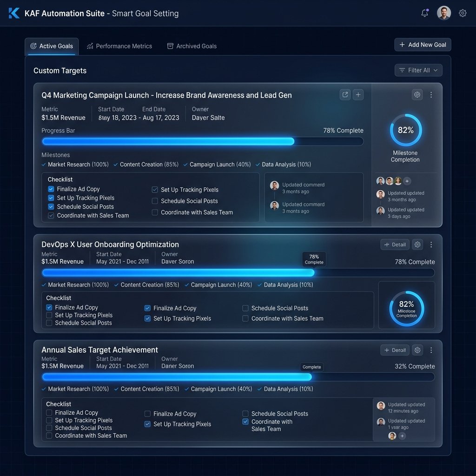Switch to Archived Goals tab

click(192, 46)
